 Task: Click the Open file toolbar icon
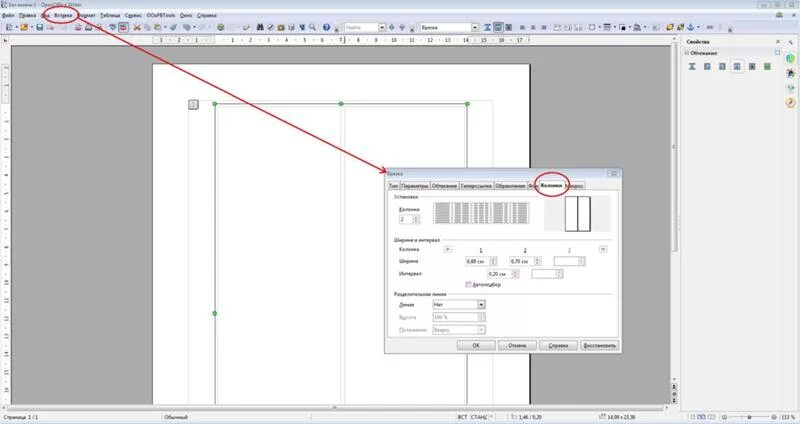point(24,28)
